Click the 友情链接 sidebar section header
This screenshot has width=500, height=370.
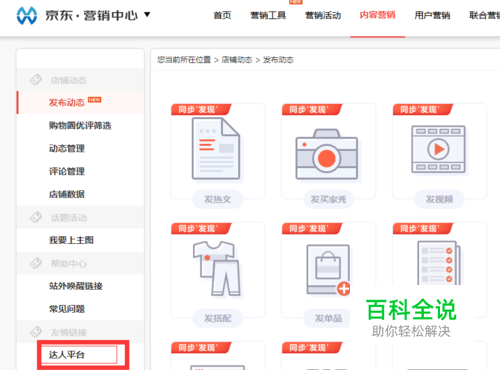[80, 332]
